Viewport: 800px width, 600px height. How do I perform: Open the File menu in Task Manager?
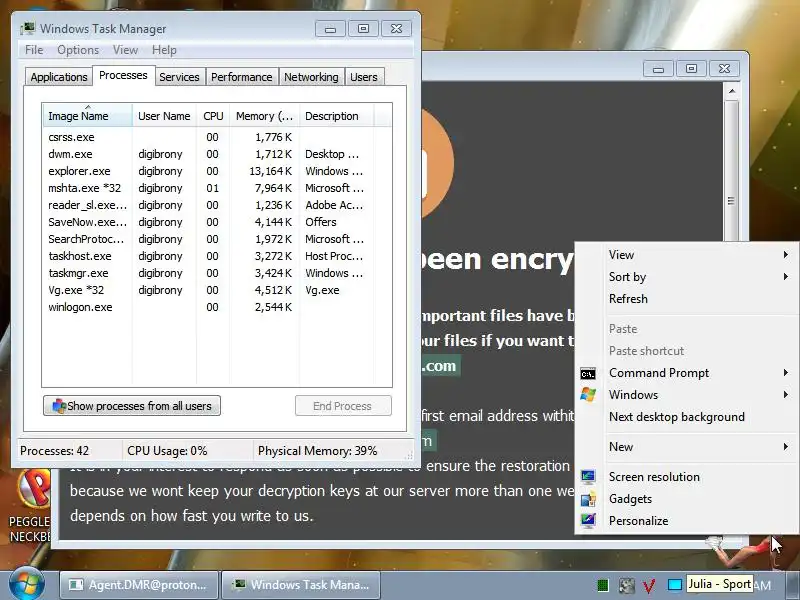click(x=34, y=50)
